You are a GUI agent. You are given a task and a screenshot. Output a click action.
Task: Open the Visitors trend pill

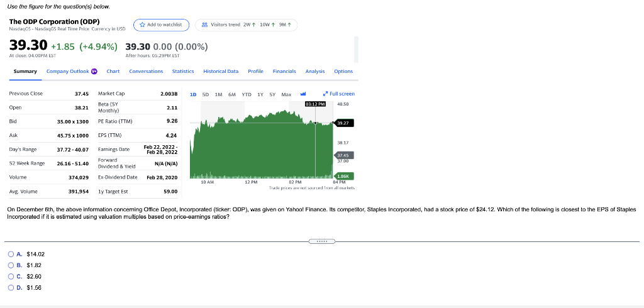246,25
